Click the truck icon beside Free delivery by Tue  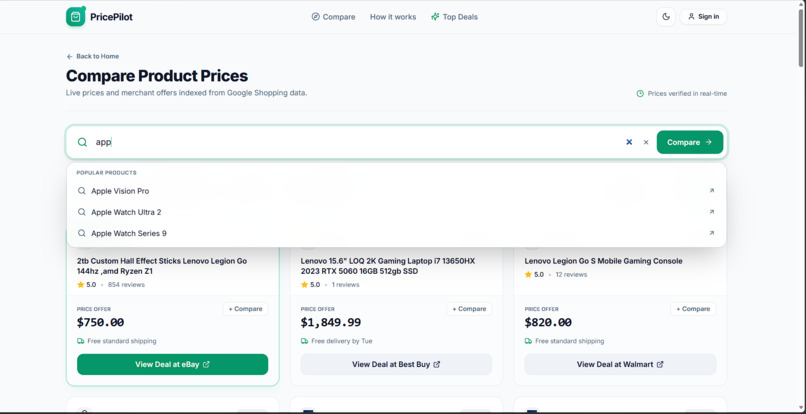(x=304, y=341)
